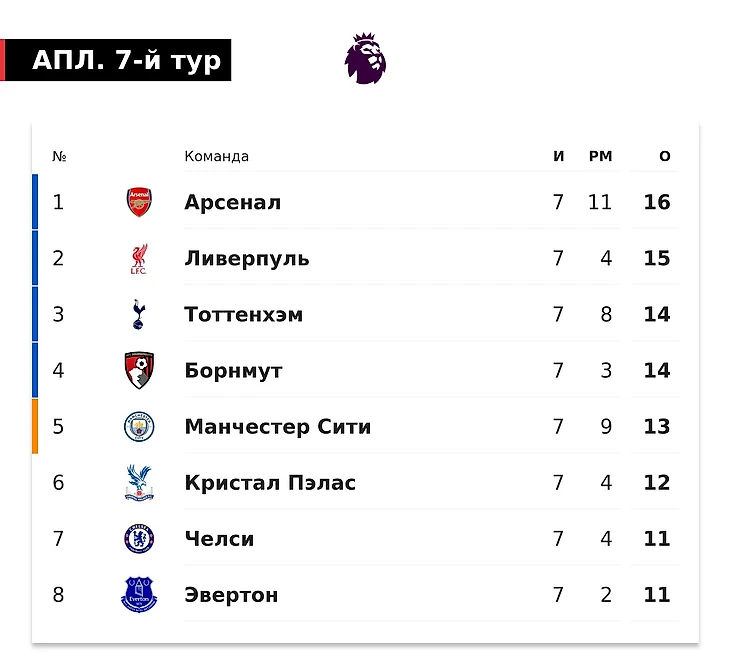Screen dimensions: 730x665
Task: Open the Арсенал team link
Action: tap(232, 202)
